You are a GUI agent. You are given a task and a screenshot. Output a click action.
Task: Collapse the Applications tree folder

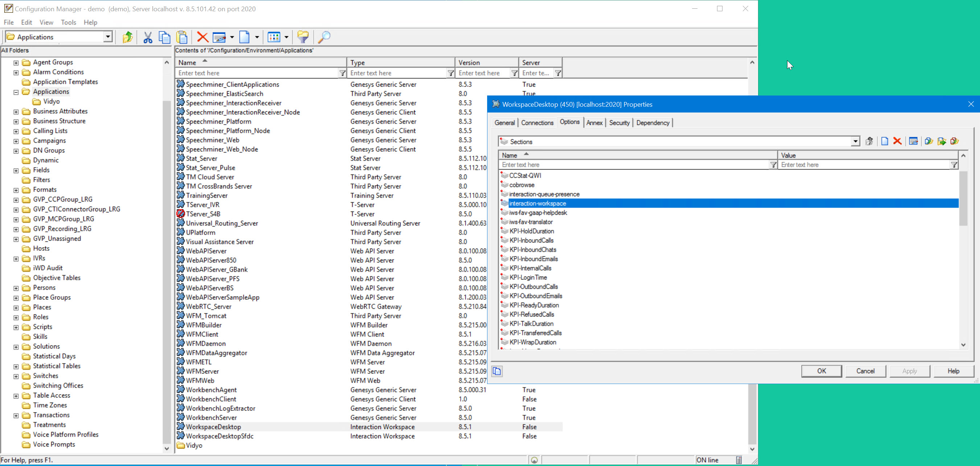point(16,92)
